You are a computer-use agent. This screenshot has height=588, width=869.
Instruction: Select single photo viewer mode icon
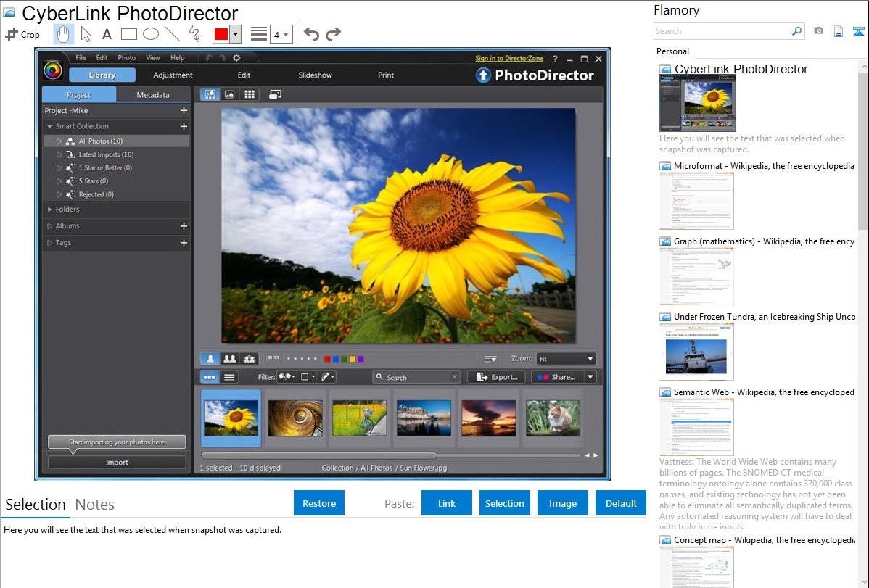tap(210, 95)
